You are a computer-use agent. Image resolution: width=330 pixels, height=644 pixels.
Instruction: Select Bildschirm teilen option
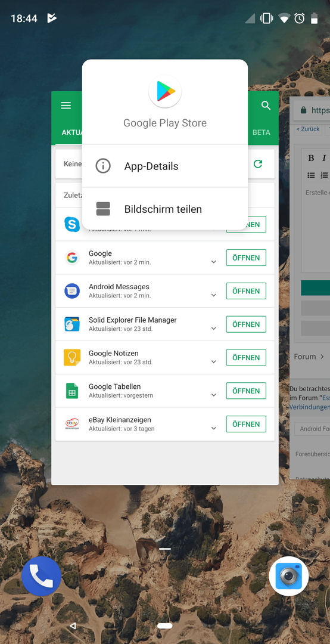[x=165, y=209]
